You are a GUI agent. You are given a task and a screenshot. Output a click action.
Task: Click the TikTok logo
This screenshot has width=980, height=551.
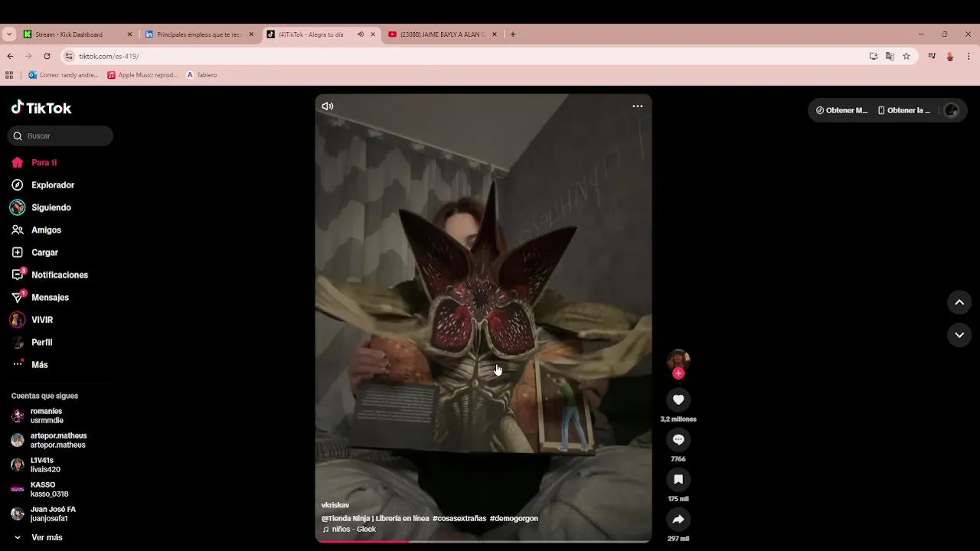[x=41, y=108]
